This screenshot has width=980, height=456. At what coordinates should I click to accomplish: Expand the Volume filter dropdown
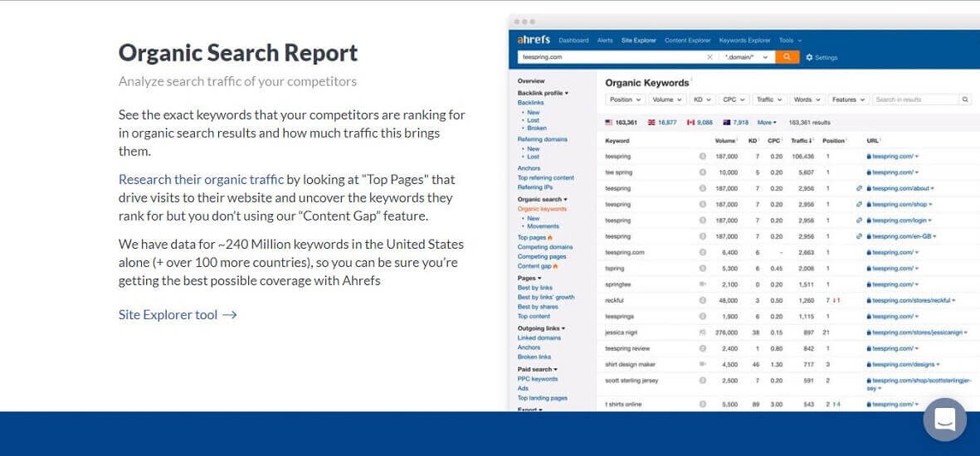click(x=666, y=99)
